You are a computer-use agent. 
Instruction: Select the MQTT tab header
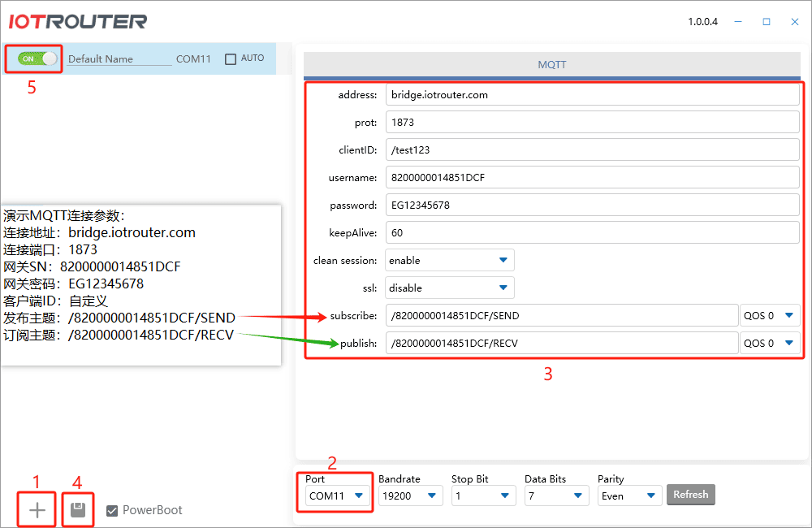(552, 64)
